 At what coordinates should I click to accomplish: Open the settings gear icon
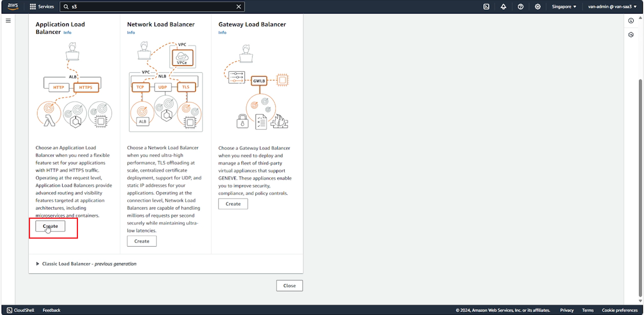[x=538, y=6]
